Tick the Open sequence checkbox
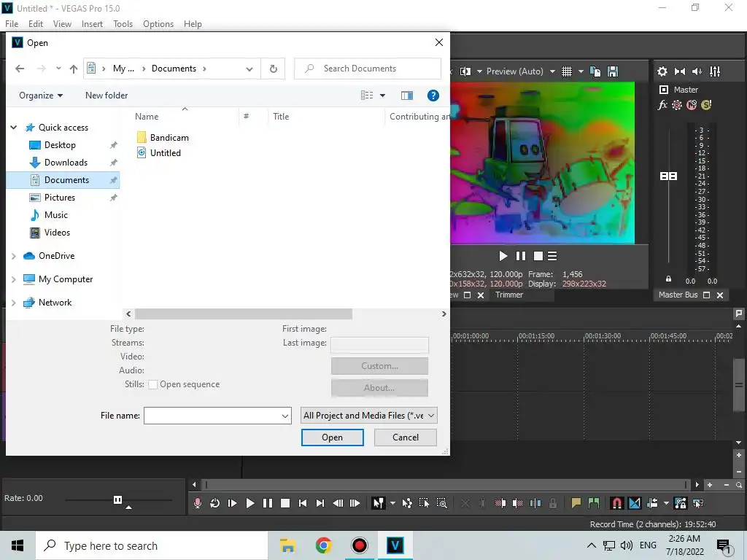 (153, 385)
